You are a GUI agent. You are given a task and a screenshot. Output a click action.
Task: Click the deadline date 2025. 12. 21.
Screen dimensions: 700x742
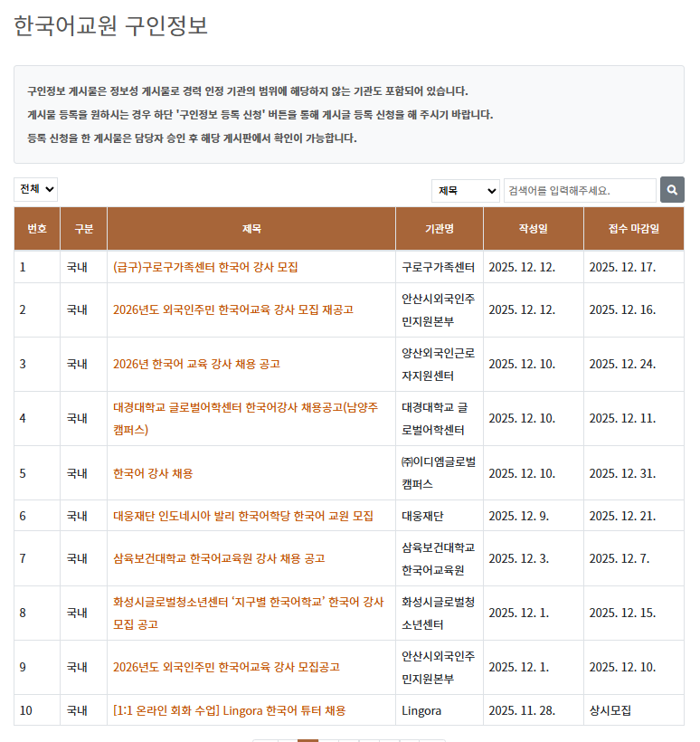coord(622,517)
